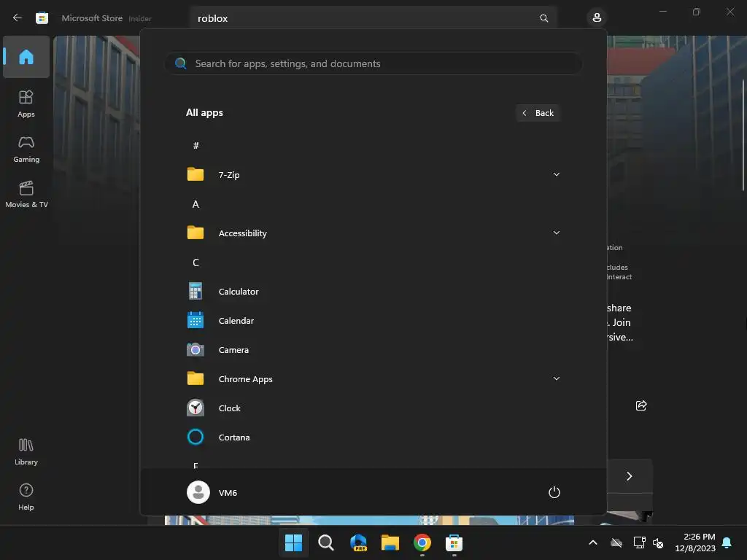This screenshot has width=747, height=560.
Task: Launch the Clock app
Action: tap(373, 408)
